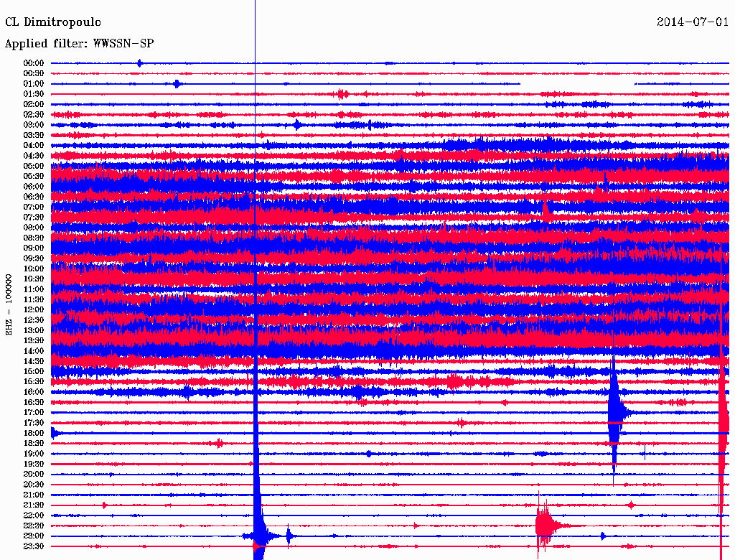735x560 pixels.
Task: Click the red seismic event burst on the 22:30 trace
Action: point(546,526)
